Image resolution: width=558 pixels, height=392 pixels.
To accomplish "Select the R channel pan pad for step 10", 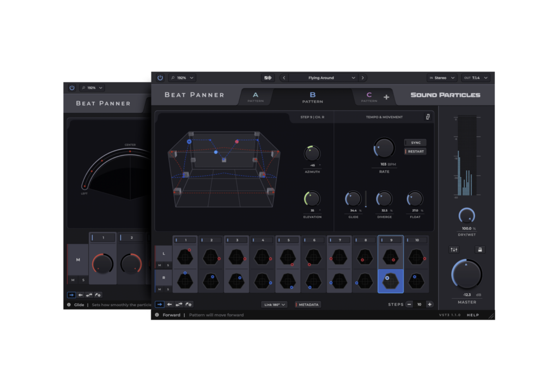I will [x=416, y=281].
